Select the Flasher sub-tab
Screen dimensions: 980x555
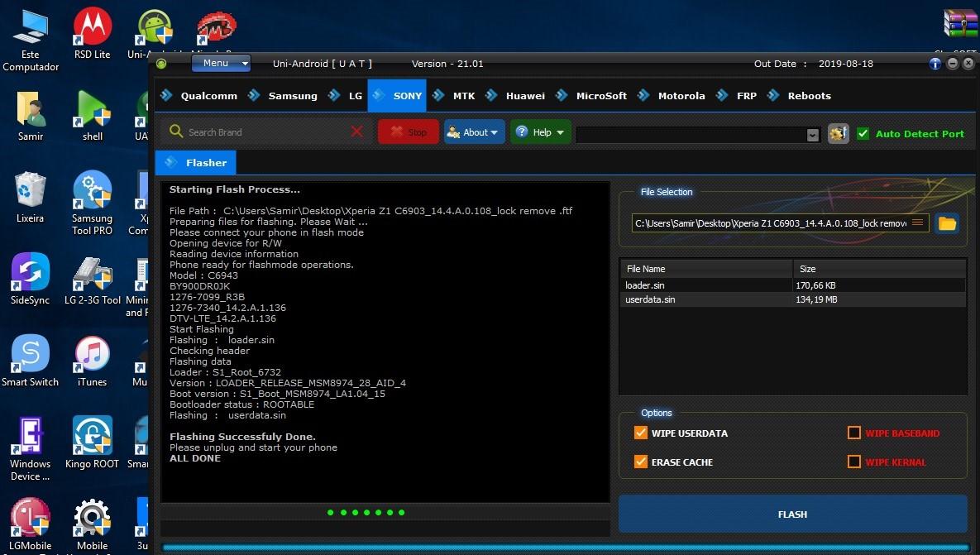[196, 162]
